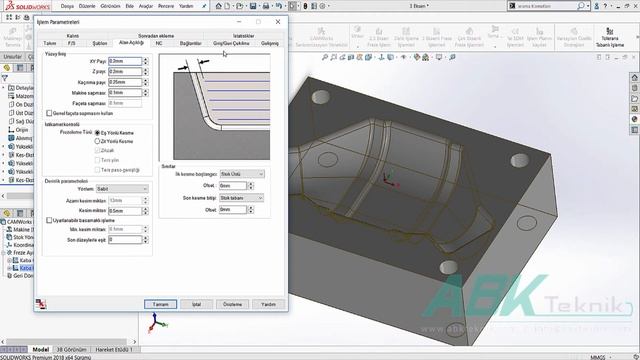
Task: Click the user login icon
Action: click(596, 6)
